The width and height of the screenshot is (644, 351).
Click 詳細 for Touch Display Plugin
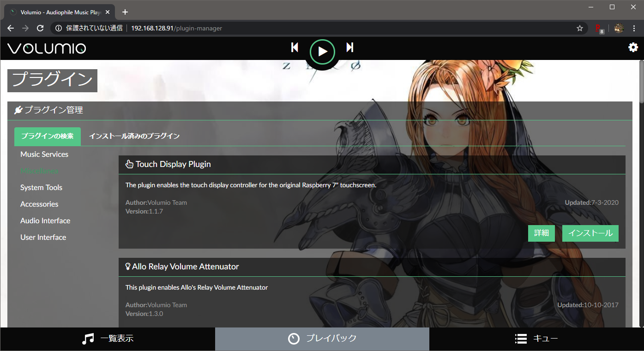tap(542, 233)
